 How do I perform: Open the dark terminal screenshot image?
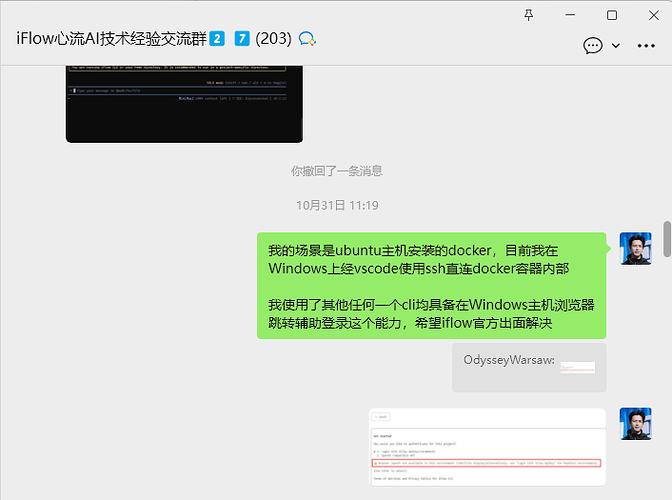click(184, 102)
